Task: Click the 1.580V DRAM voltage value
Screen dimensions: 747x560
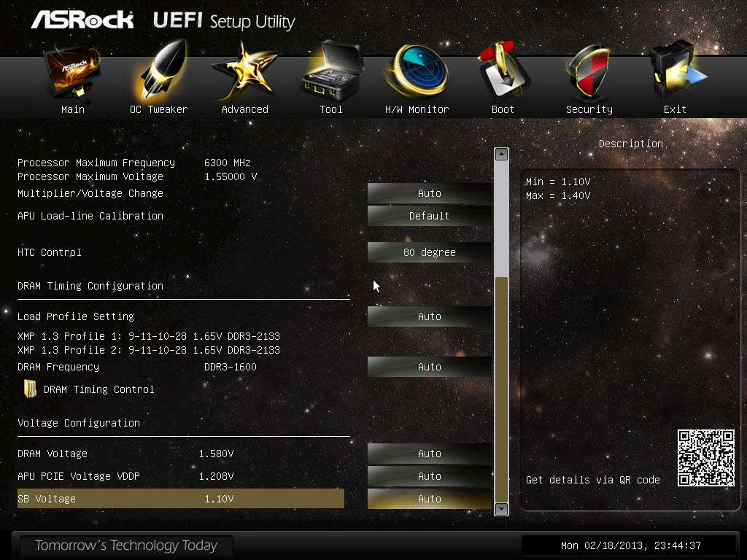Action: coord(216,454)
